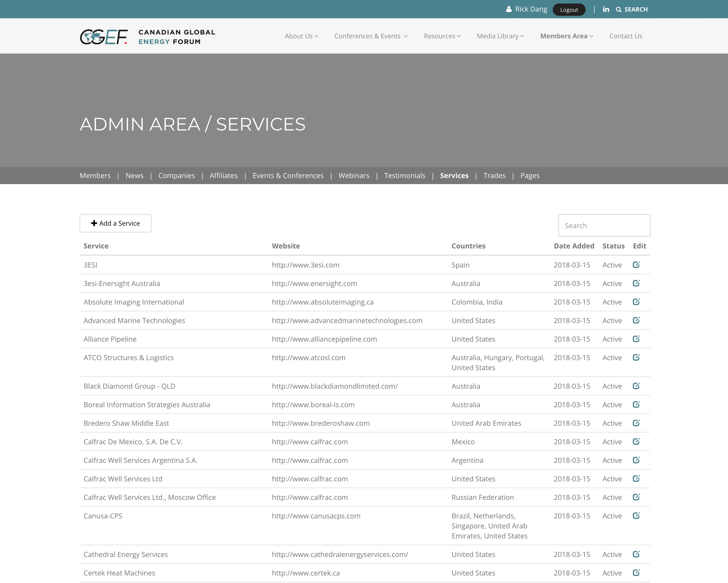Open edit for Certek Heat Machines

click(636, 573)
